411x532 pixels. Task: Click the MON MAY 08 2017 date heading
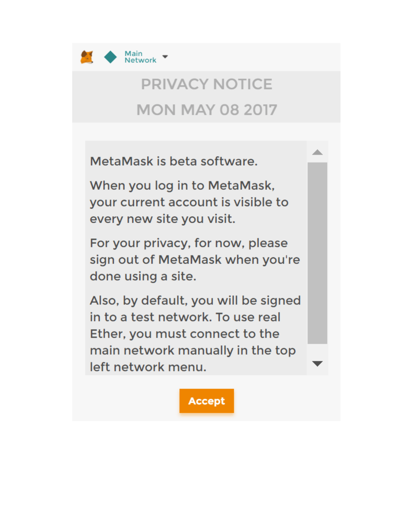tap(206, 110)
